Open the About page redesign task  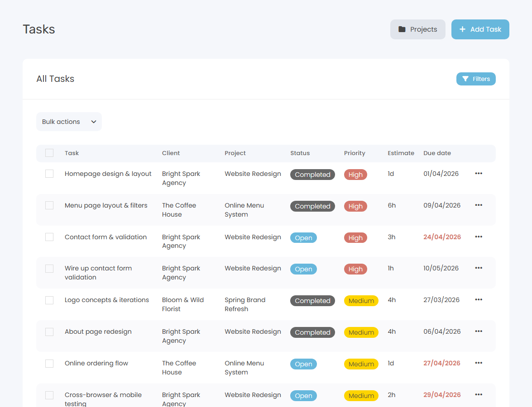98,332
